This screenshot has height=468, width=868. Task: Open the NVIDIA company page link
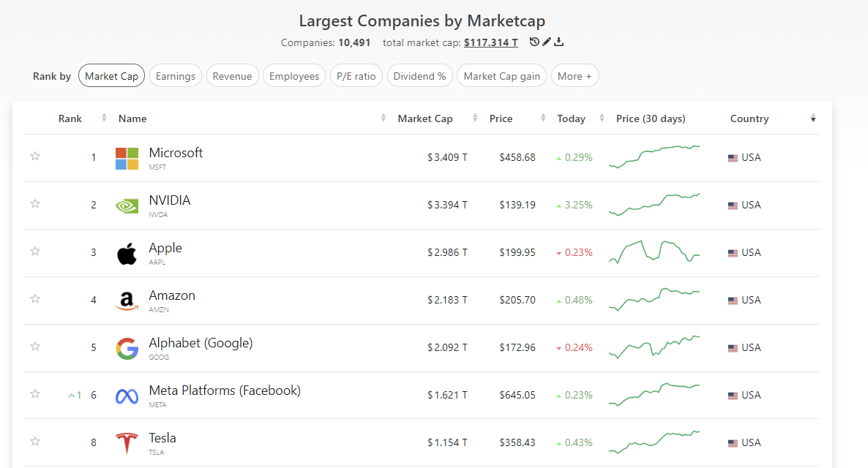click(169, 200)
